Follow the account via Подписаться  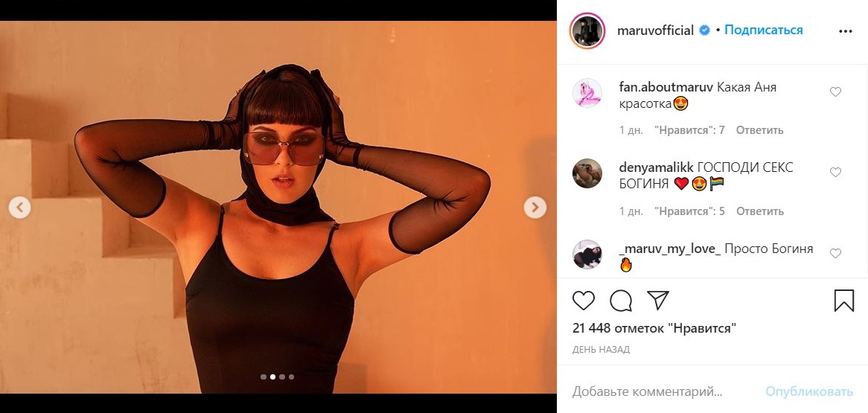(x=764, y=31)
